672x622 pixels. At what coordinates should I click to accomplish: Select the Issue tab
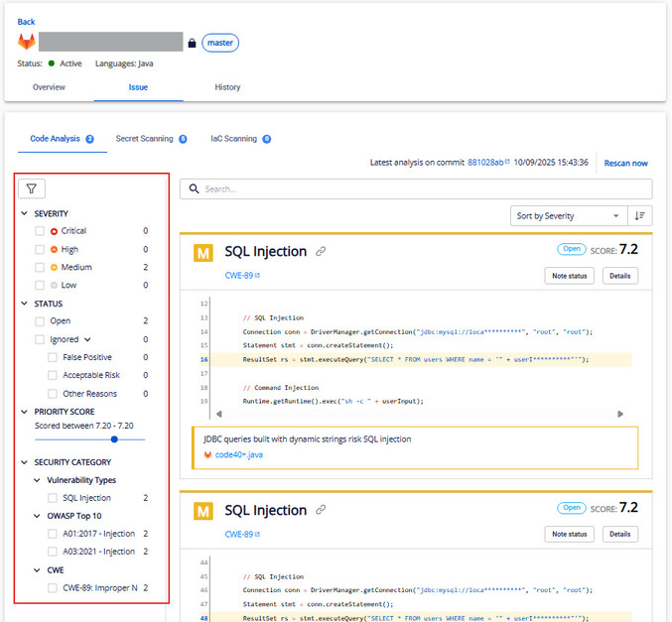click(x=138, y=87)
